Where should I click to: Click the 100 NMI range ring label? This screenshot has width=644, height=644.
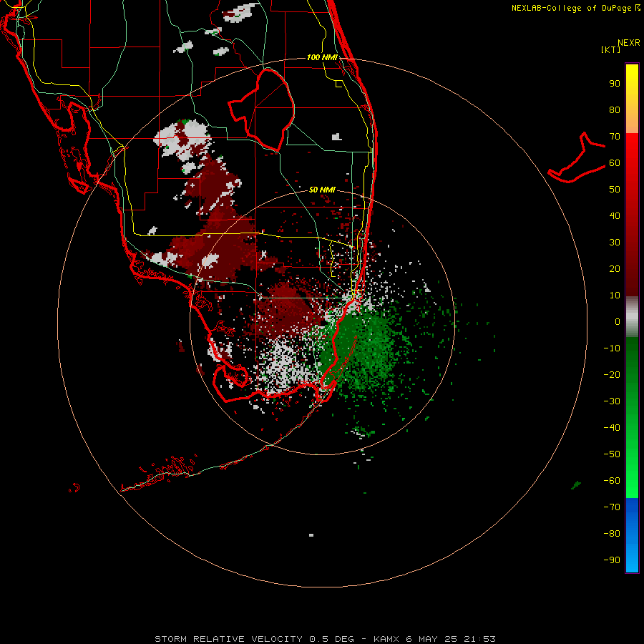pyautogui.click(x=321, y=57)
